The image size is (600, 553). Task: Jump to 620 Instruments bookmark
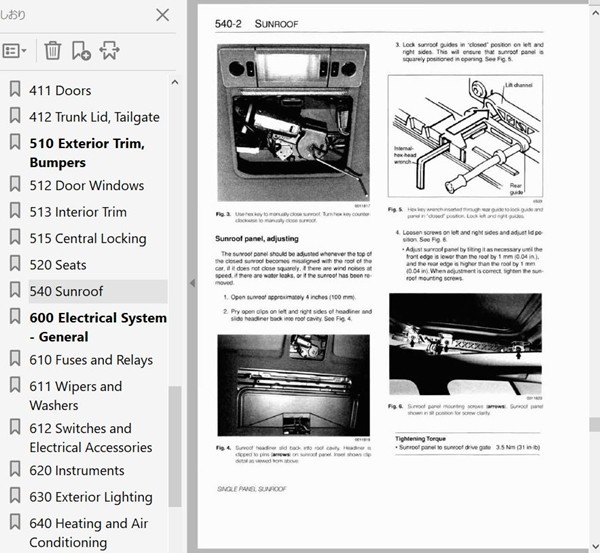[x=77, y=470]
